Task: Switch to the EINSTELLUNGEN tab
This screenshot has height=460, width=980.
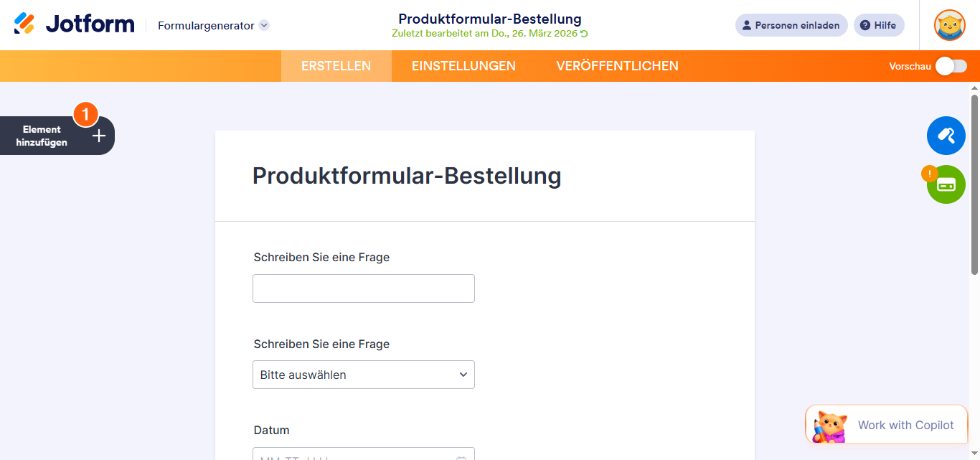Action: (x=463, y=65)
